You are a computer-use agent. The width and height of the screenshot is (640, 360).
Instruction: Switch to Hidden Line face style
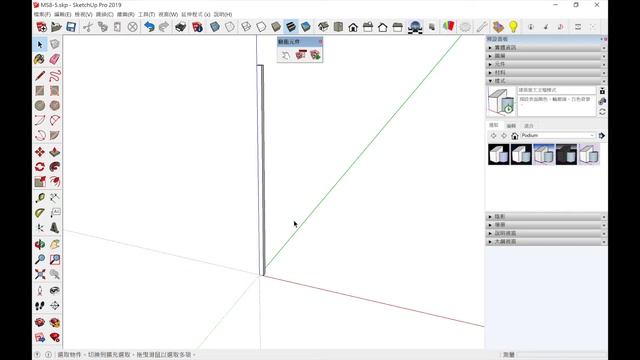click(261, 27)
